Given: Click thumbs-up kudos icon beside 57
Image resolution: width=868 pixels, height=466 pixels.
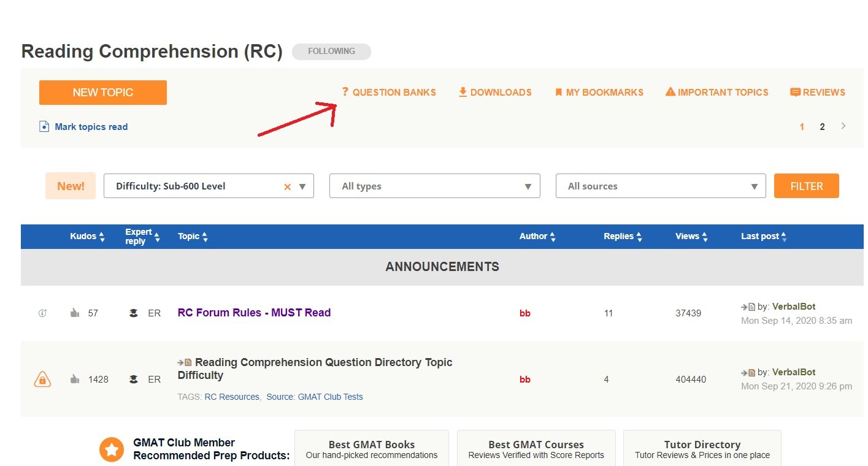Looking at the screenshot, I should click(75, 313).
